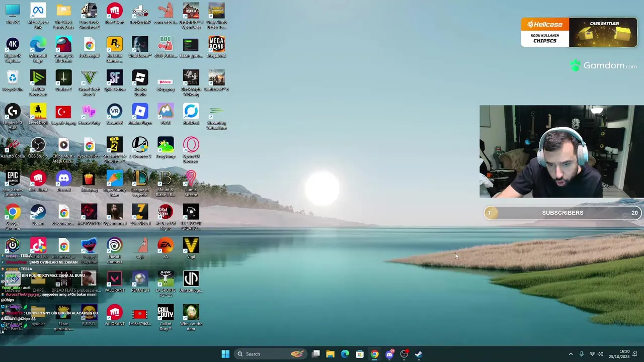Open L-Connect 3 shortcut
The width and height of the screenshot is (644, 362).
coord(140,148)
